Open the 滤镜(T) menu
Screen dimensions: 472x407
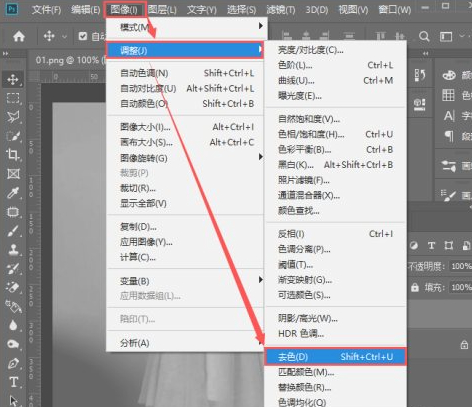[281, 9]
